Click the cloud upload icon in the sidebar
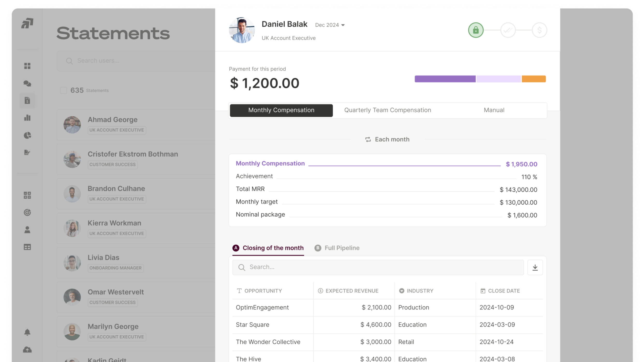 (27, 350)
